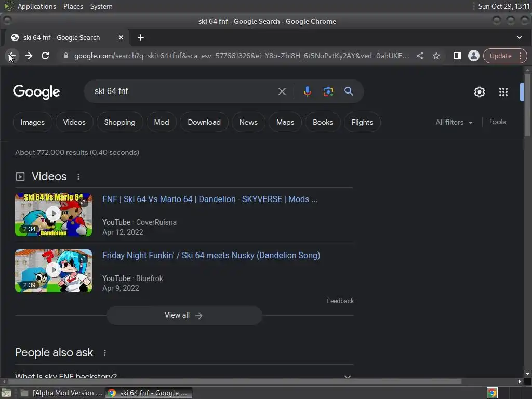Click the vertical page scrollbar

(527, 104)
